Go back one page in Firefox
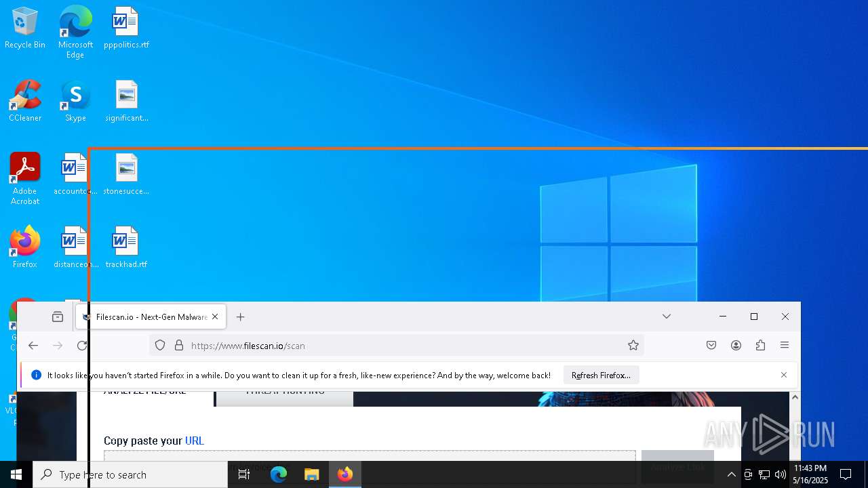This screenshot has height=488, width=868. (x=33, y=346)
